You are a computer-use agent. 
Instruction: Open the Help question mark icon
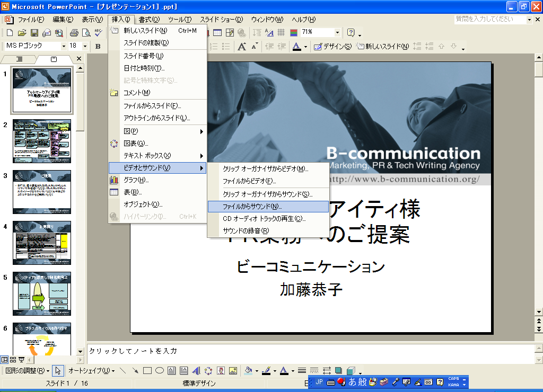(x=351, y=33)
